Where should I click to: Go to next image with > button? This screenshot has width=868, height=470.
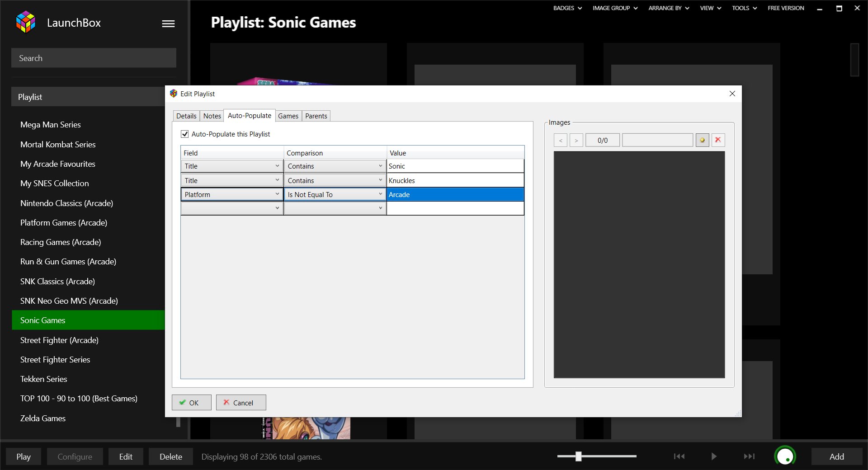pos(576,140)
